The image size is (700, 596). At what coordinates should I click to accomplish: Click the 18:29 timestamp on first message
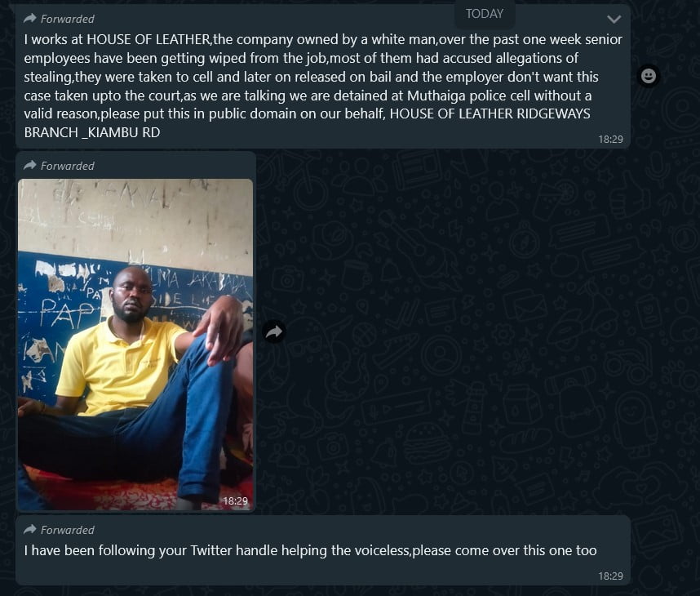pos(610,139)
